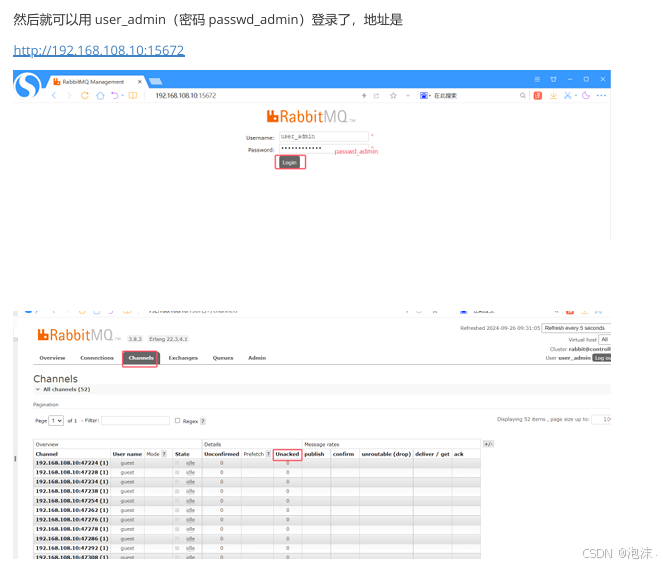The image size is (663, 567).
Task: Click the address bar showing 192.168.108.10:15672
Action: [186, 96]
